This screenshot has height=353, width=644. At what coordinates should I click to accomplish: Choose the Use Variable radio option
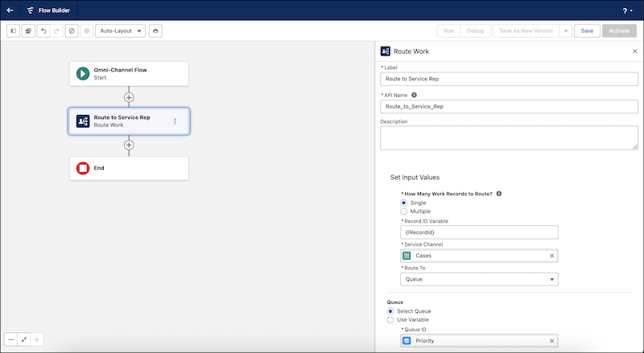tap(390, 320)
